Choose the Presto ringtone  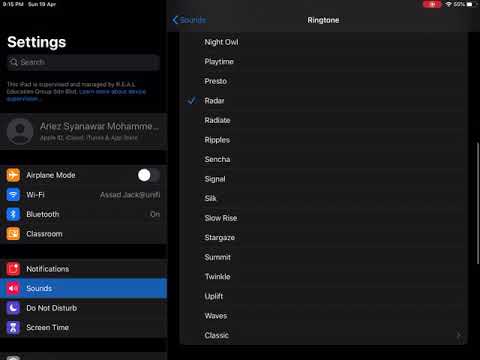coord(323,81)
